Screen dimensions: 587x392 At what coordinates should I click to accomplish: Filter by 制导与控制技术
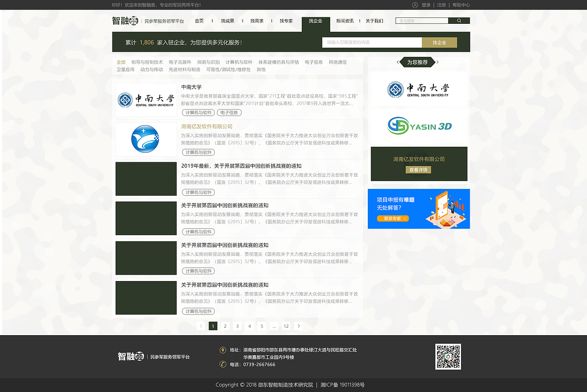point(147,62)
